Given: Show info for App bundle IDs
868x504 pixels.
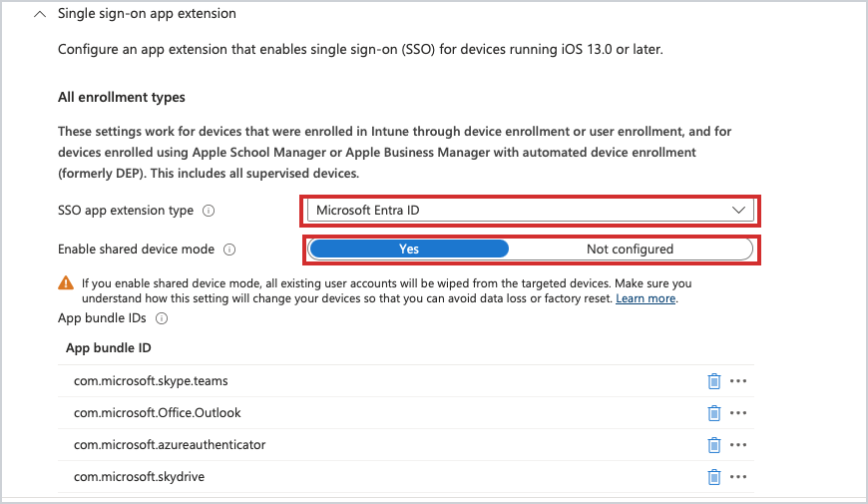Looking at the screenshot, I should coord(162,318).
